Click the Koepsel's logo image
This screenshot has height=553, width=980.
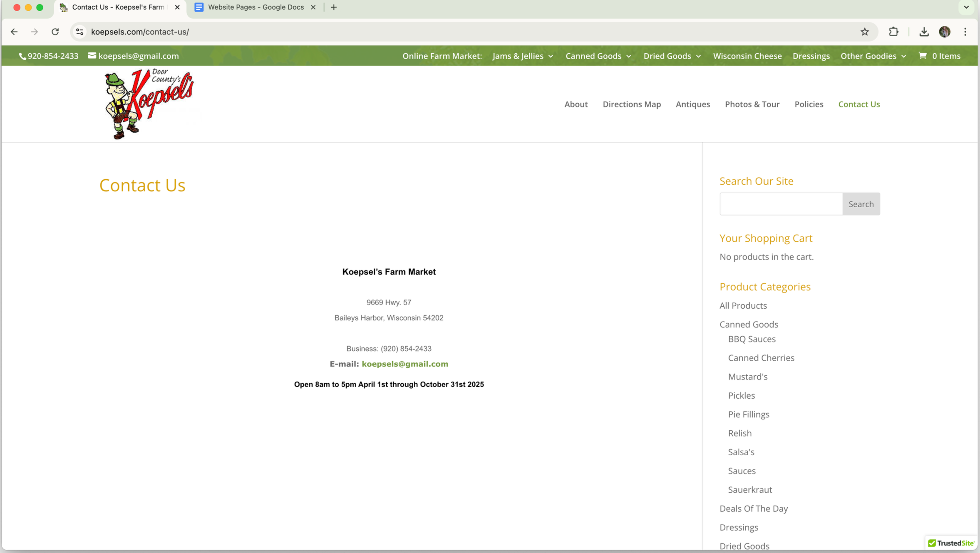[149, 104]
